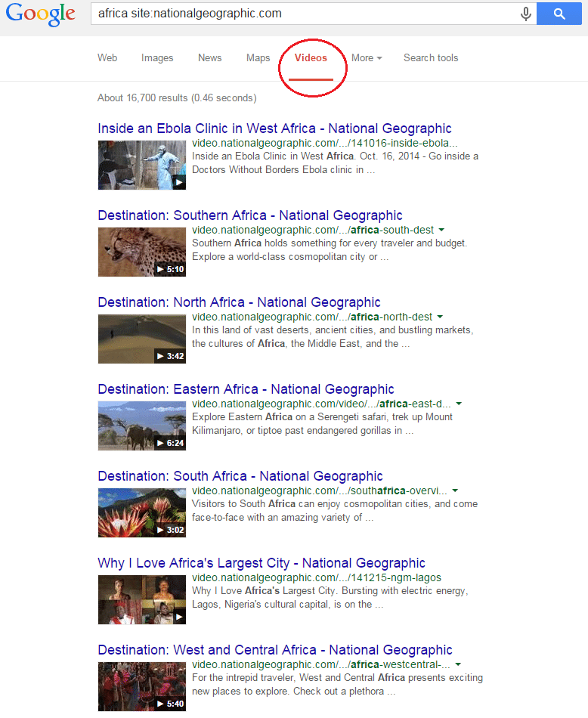Click the africa-east-d green URL text
This screenshot has width=588, height=718.
click(321, 404)
